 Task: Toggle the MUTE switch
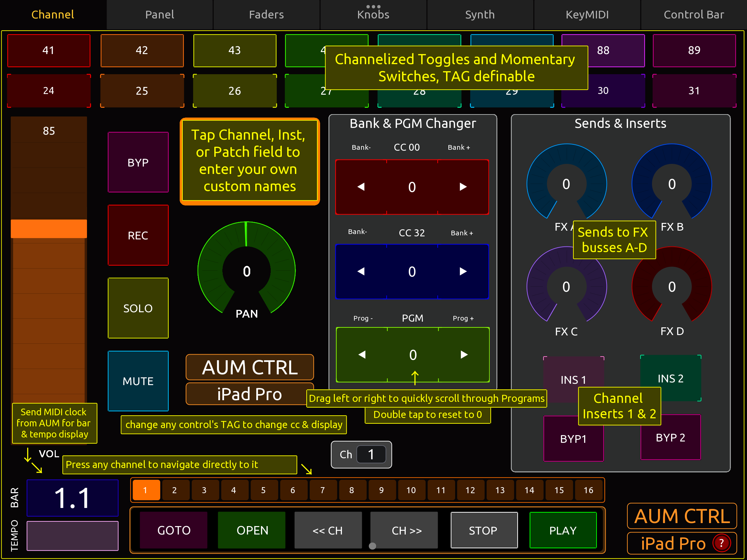[x=138, y=381]
